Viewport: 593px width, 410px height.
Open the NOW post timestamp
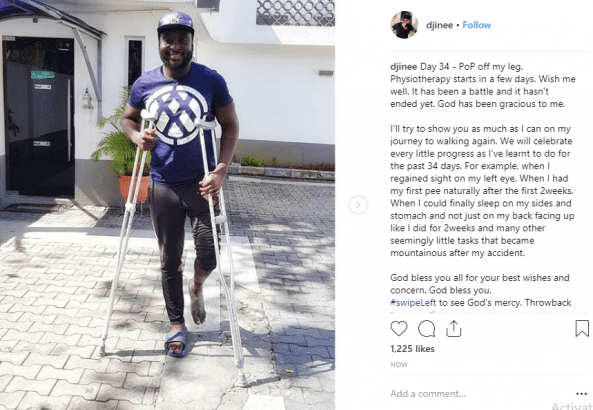399,365
